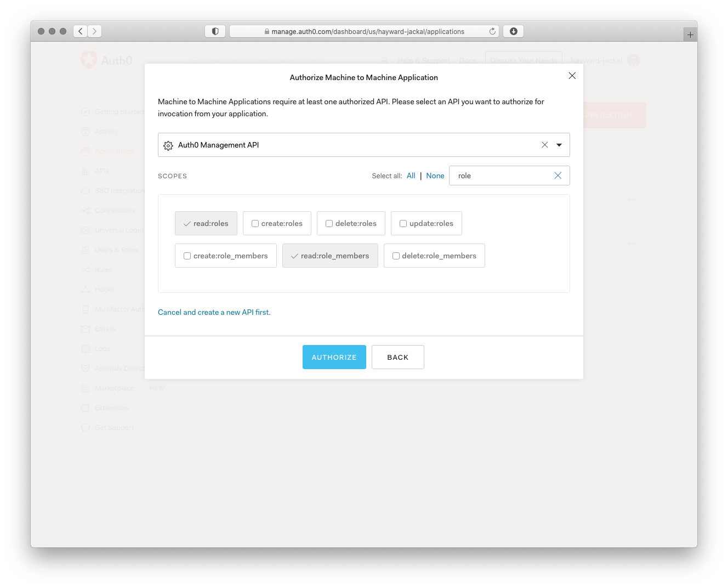The height and width of the screenshot is (588, 728).
Task: Click the privacy shield icon in toolbar
Action: tap(215, 31)
